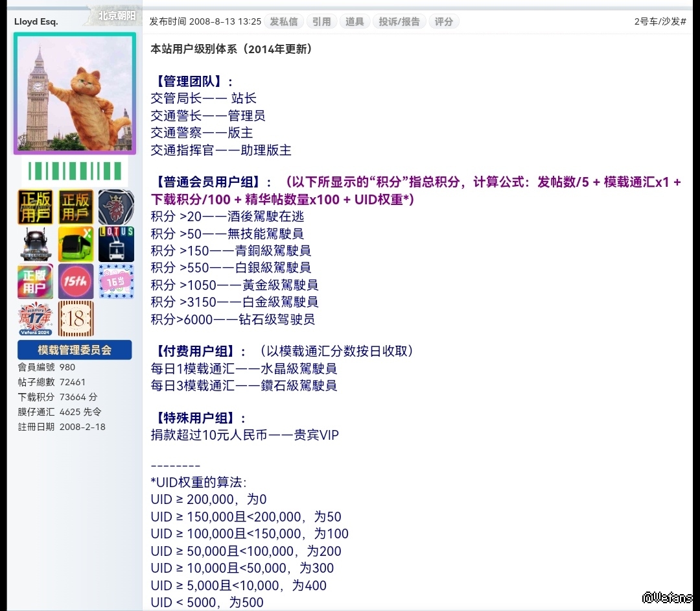700x611 pixels.
Task: Click the green barcode rank bar
Action: [x=75, y=171]
